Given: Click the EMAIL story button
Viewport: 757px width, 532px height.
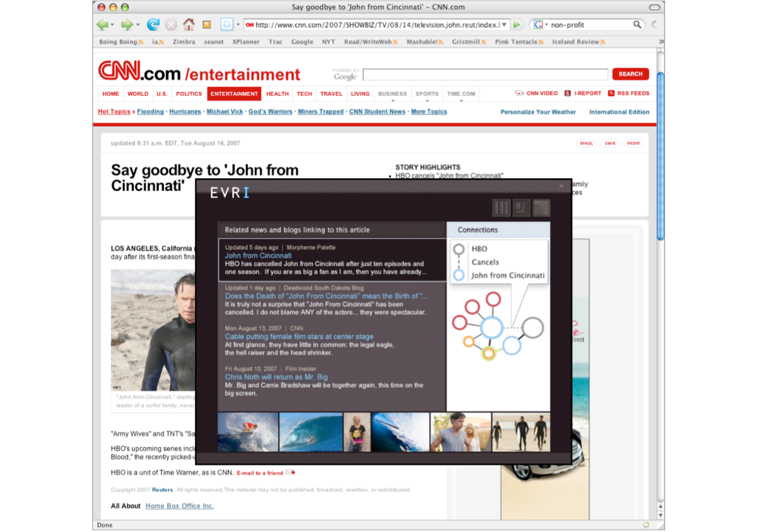Looking at the screenshot, I should point(587,143).
